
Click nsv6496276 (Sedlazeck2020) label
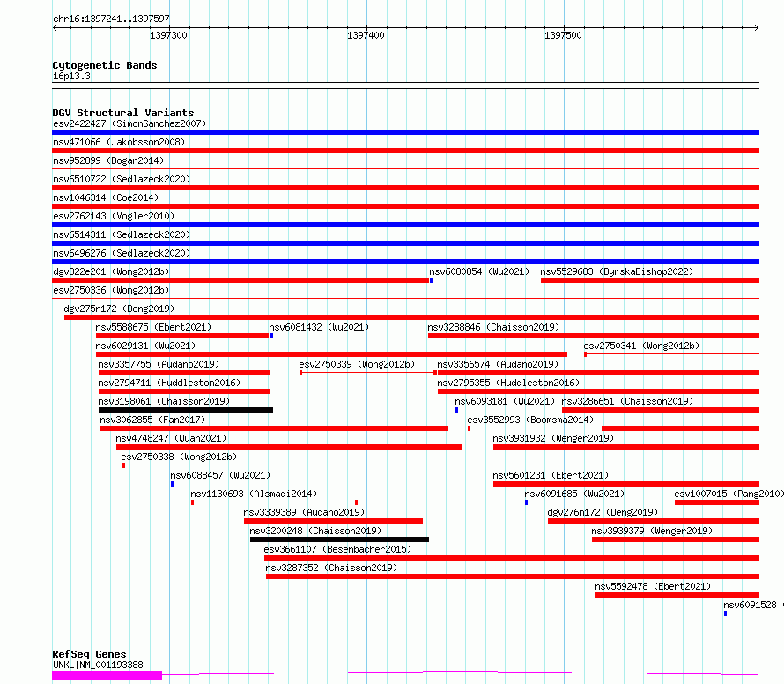122,253
